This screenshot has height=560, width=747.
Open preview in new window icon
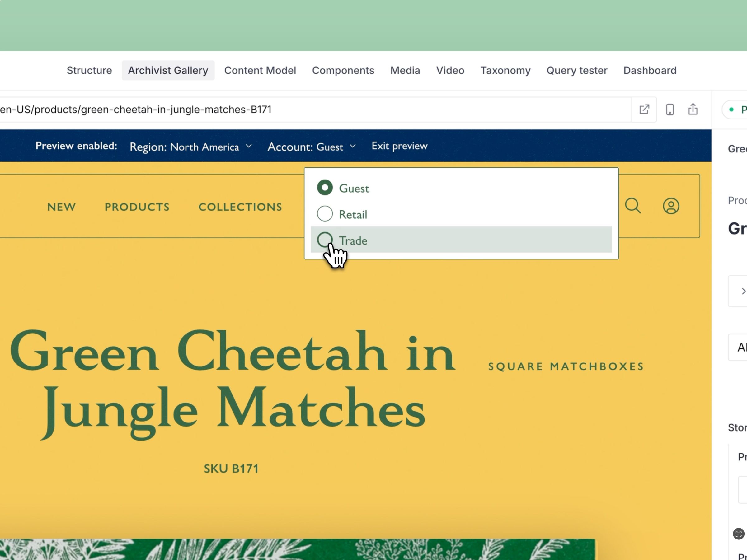644,110
